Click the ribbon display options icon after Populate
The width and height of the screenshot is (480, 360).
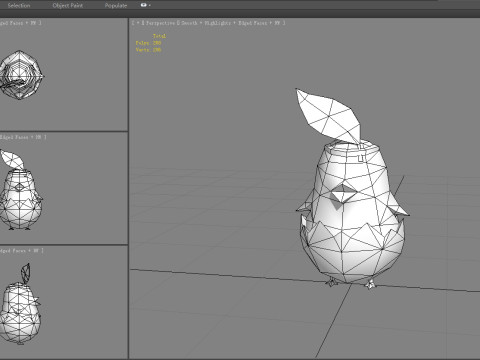pyautogui.click(x=145, y=5)
